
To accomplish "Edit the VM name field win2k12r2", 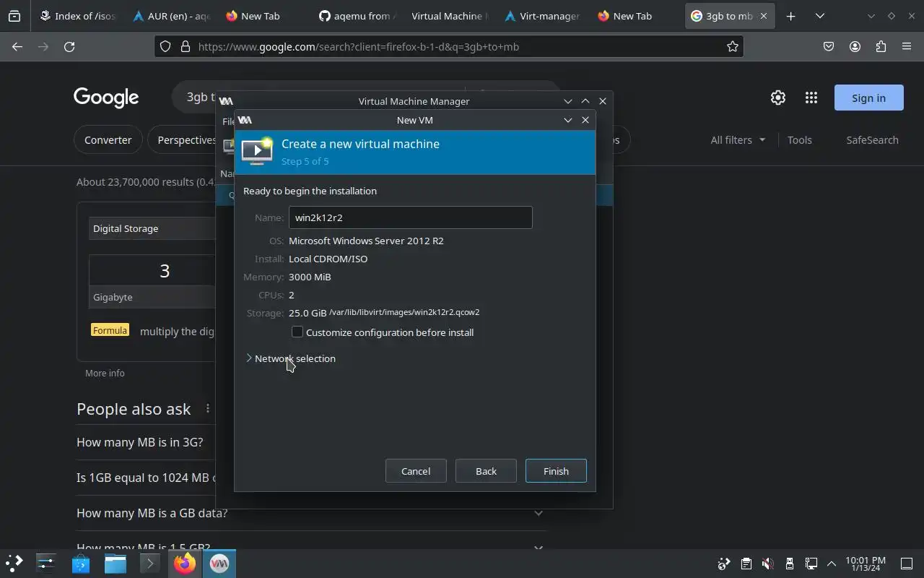I will [x=411, y=217].
